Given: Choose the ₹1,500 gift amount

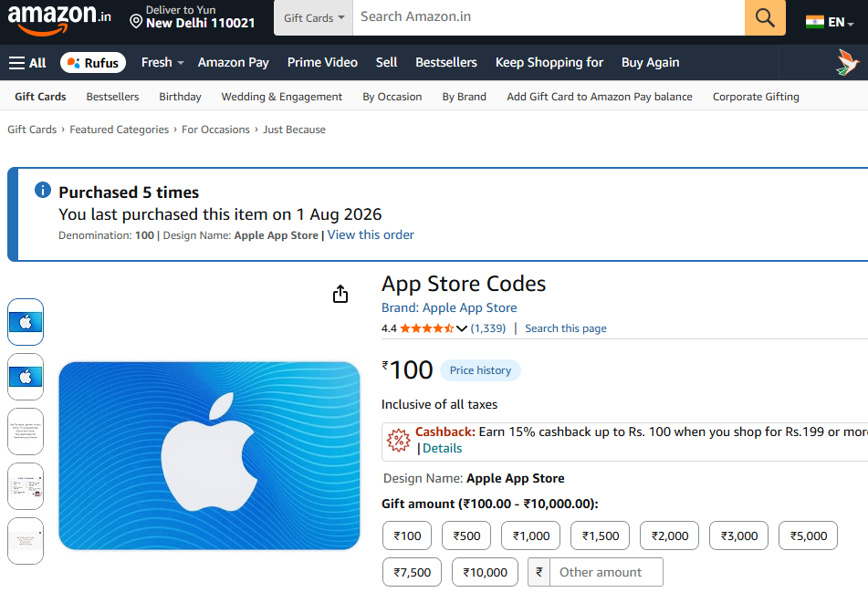Looking at the screenshot, I should 600,535.
